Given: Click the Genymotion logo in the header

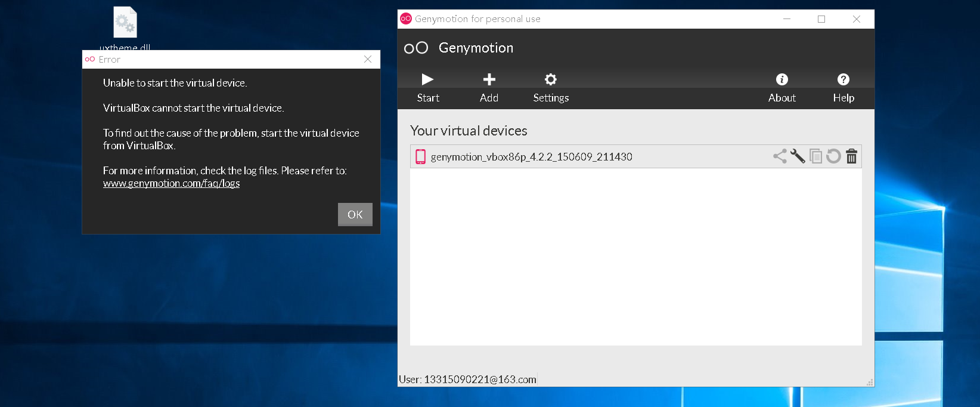Looking at the screenshot, I should coord(416,48).
